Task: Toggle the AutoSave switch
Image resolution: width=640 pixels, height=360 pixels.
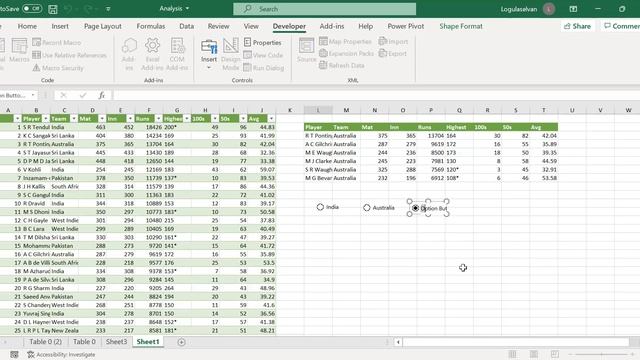Action: click(31, 9)
